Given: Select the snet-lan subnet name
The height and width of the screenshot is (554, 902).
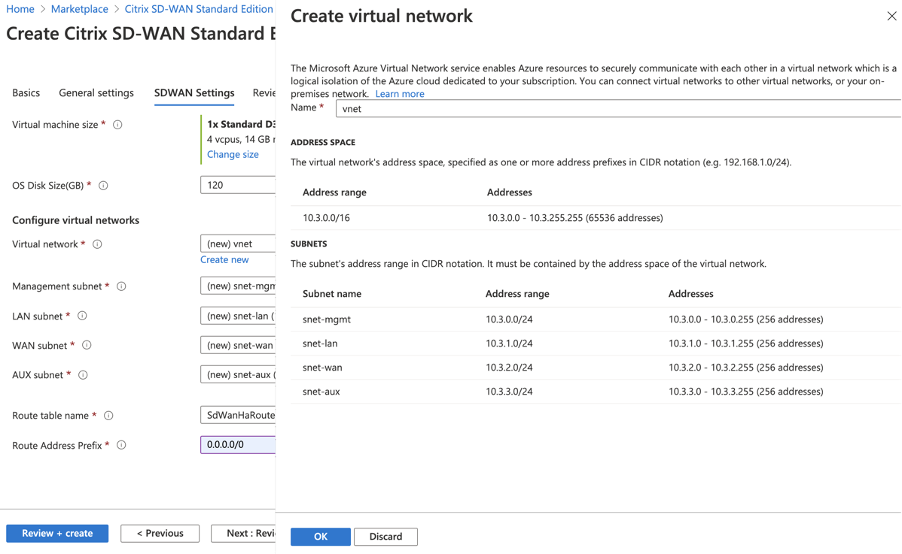Looking at the screenshot, I should pyautogui.click(x=320, y=343).
